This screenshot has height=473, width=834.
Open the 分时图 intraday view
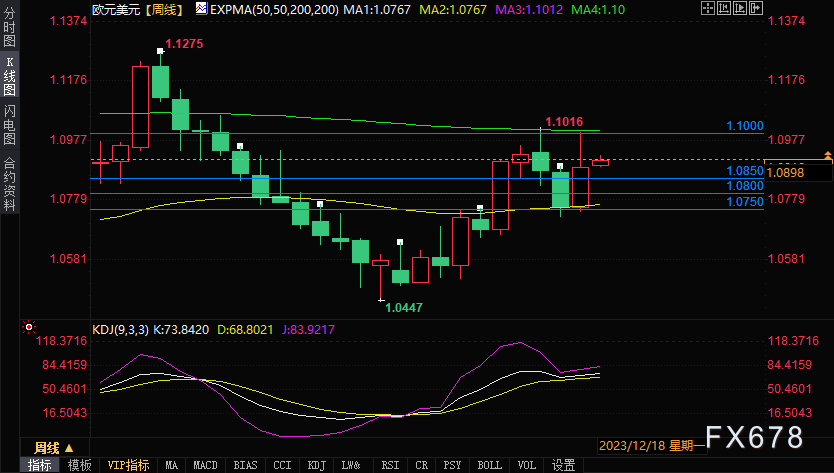[10, 27]
